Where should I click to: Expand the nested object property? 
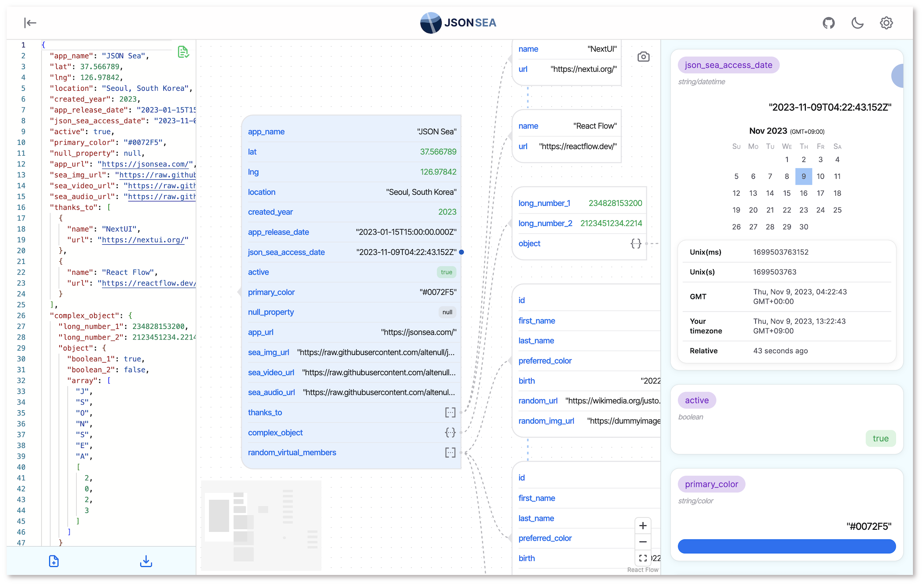point(635,243)
